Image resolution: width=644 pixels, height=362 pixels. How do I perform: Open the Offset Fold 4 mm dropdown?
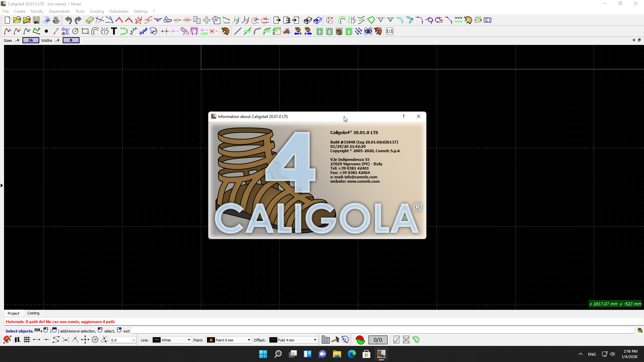(x=293, y=340)
